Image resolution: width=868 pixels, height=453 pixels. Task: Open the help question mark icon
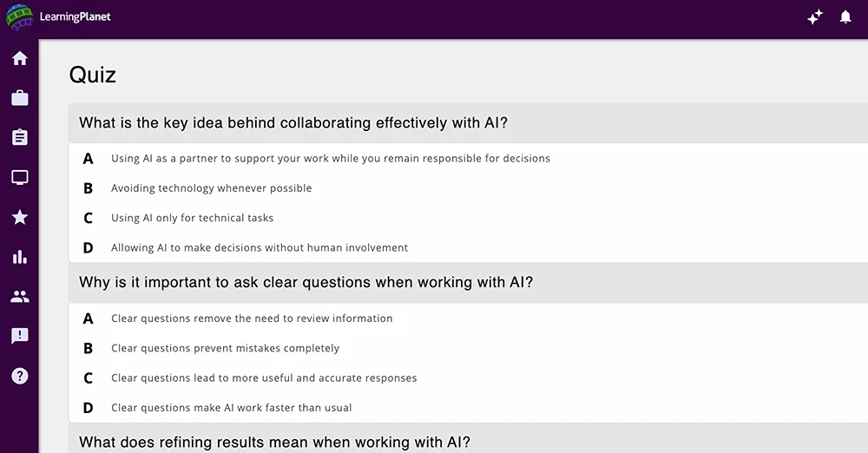click(x=20, y=376)
